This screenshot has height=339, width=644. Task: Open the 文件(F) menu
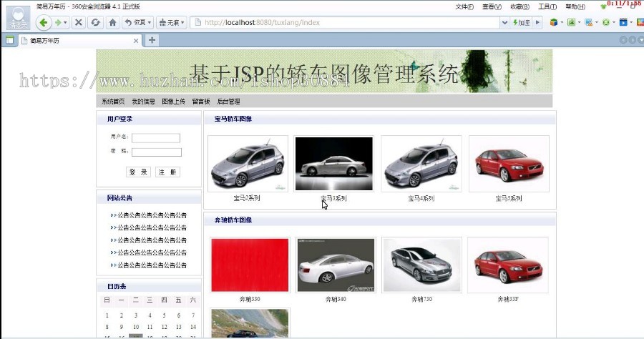click(464, 6)
